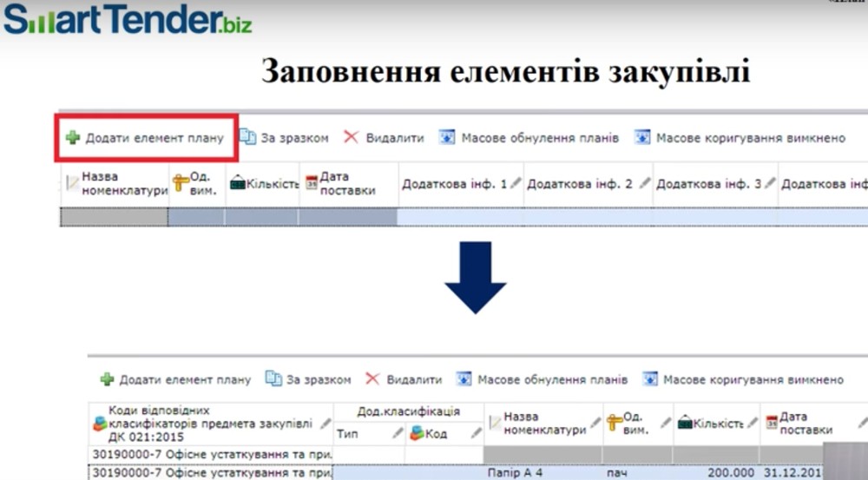Screen dimensions: 868x480
Task: Click 'Масове коригування вимкнено' icon in lower toolbar
Action: coord(650,378)
